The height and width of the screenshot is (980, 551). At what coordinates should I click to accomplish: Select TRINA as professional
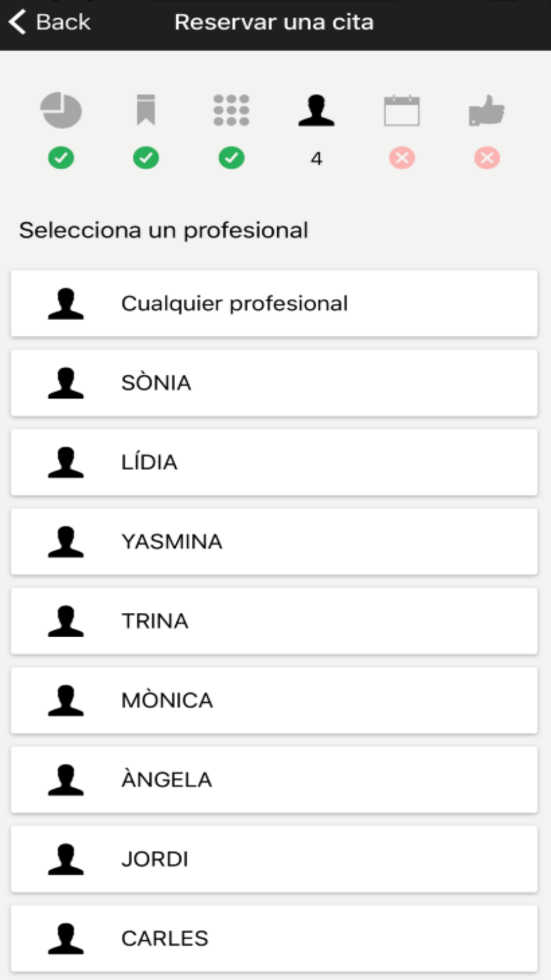coord(274,621)
